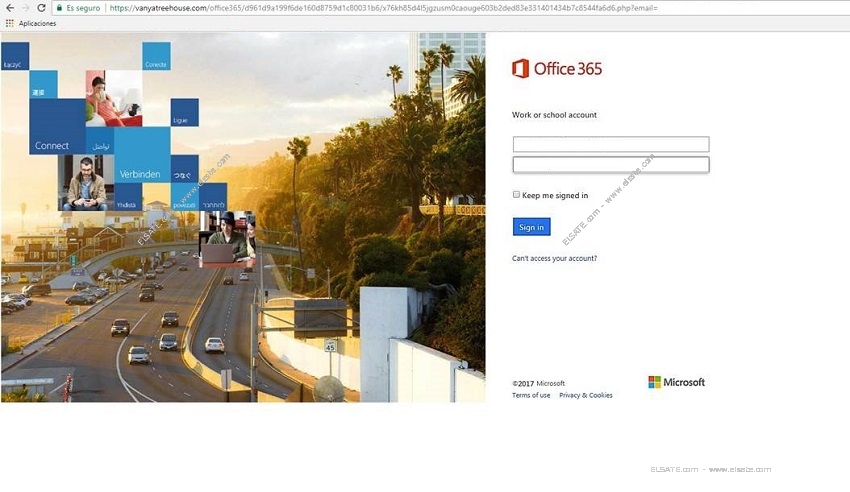Tick the Keep me signed in checkbox

click(516, 195)
